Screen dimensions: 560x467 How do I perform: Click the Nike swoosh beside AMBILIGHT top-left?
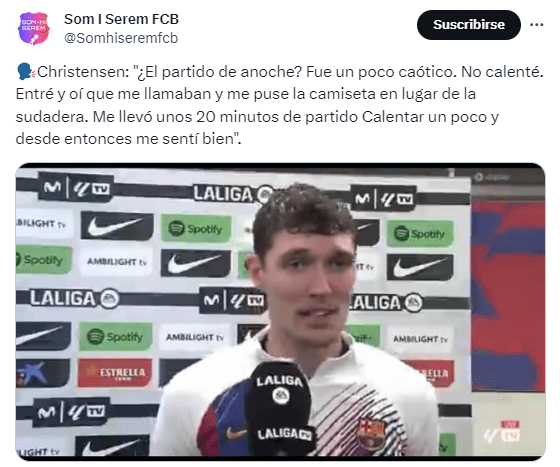[x=117, y=226]
